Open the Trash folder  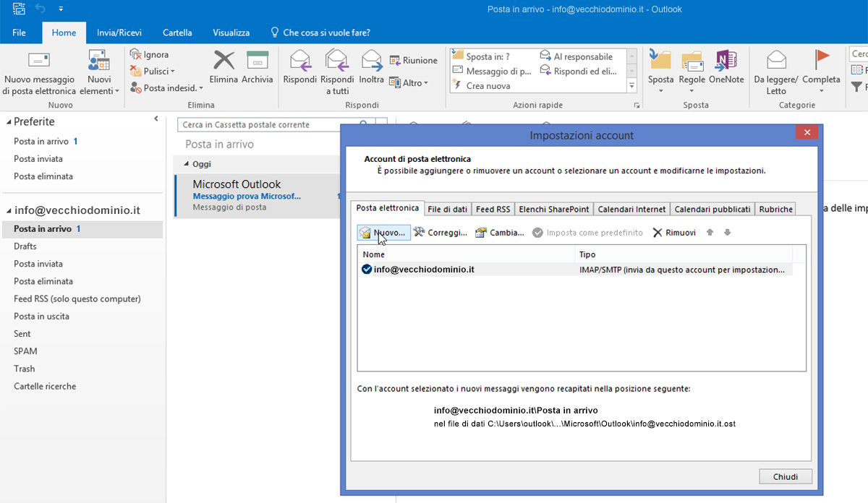tap(24, 369)
